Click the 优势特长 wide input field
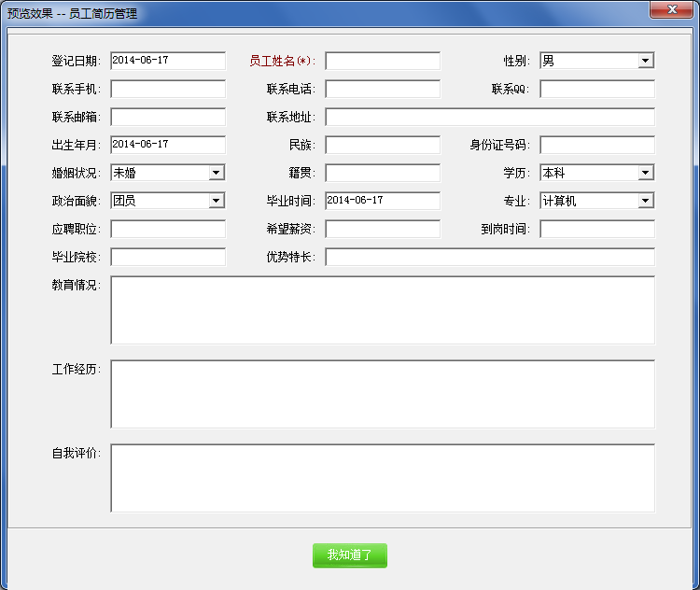The image size is (700, 590). point(490,258)
